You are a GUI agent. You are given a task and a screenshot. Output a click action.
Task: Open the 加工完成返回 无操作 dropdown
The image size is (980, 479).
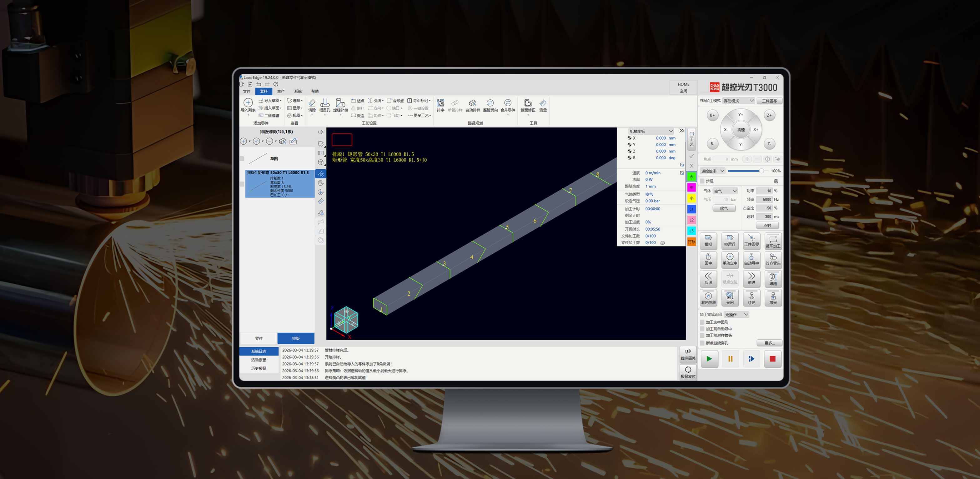736,314
